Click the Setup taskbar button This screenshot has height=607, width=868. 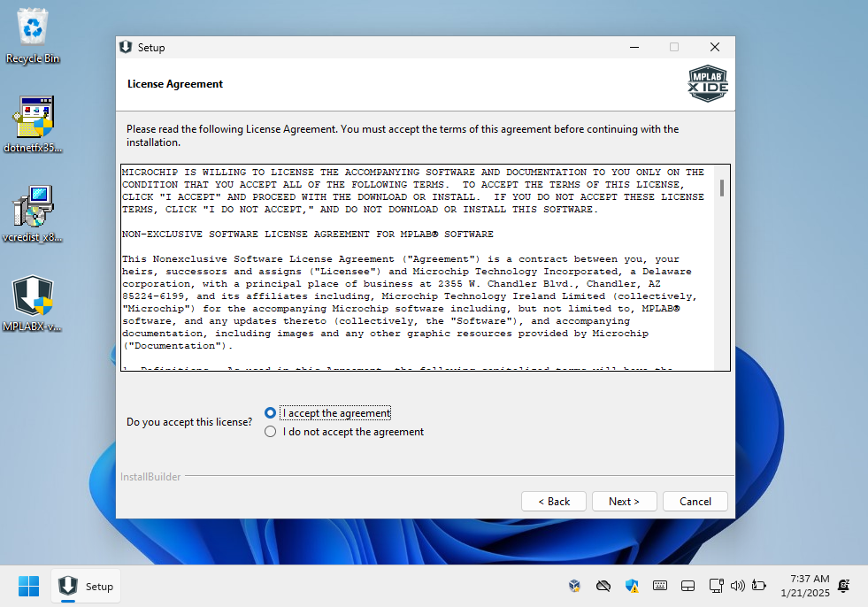(86, 586)
